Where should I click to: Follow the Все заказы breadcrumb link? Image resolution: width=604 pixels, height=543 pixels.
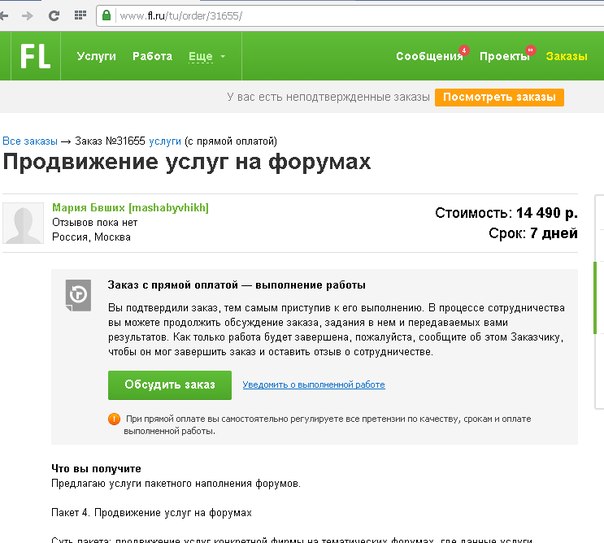[29, 142]
